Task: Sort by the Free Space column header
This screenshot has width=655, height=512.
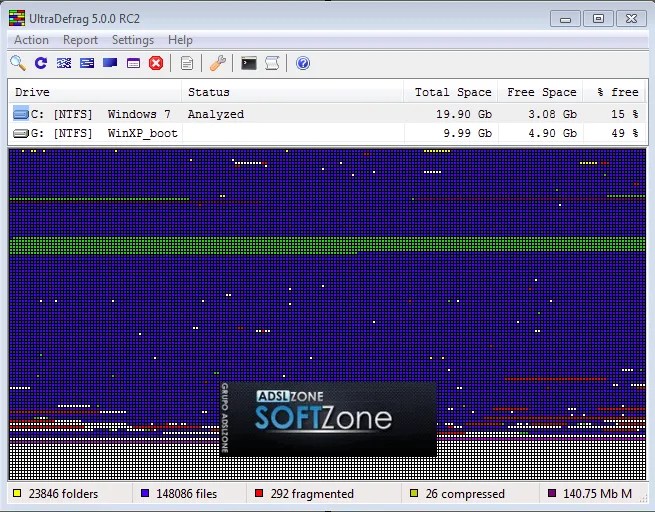Action: pyautogui.click(x=540, y=92)
